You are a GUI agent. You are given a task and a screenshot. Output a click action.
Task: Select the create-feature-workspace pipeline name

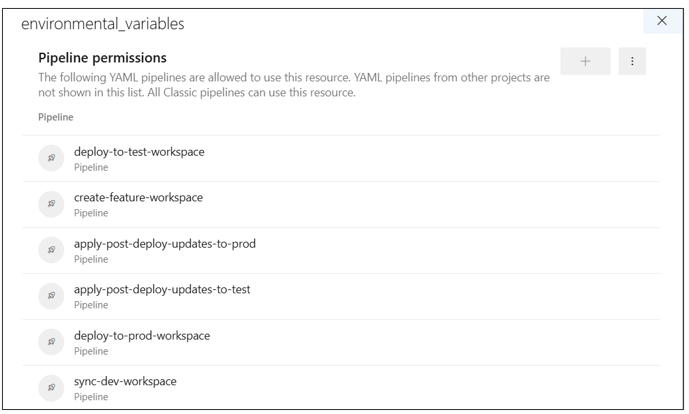[138, 198]
